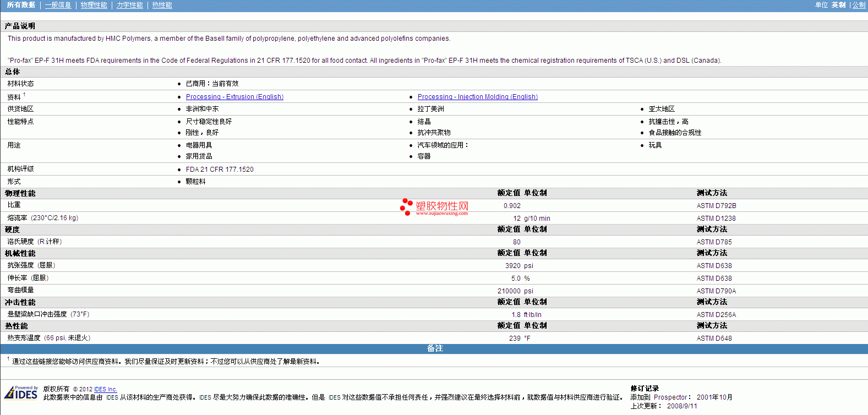Click the 产品说明 section header
The width and height of the screenshot is (868, 415).
pyautogui.click(x=20, y=26)
